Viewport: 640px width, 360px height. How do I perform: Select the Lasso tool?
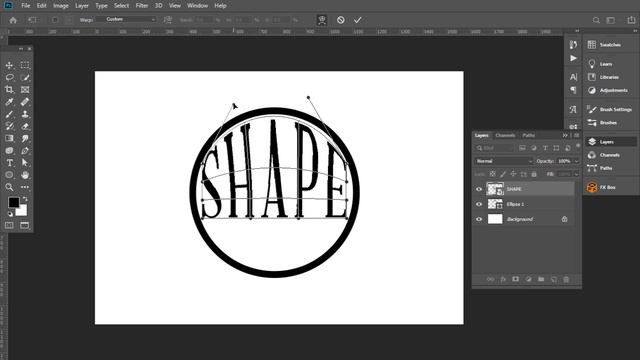tap(9, 78)
